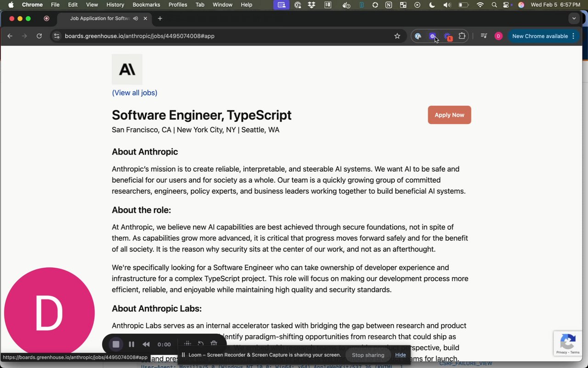Click the Loom camera bubble with letter D

tap(49, 313)
